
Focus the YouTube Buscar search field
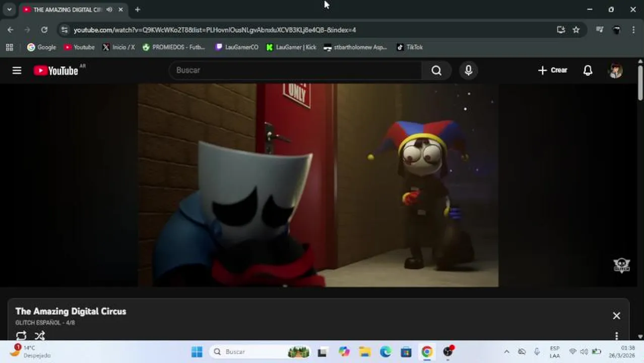click(296, 71)
